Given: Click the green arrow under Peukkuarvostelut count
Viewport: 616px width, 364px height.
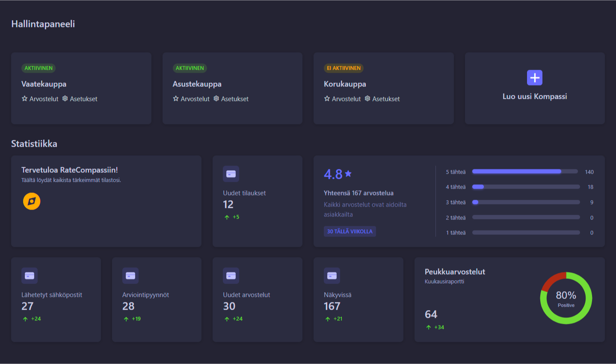Looking at the screenshot, I should pyautogui.click(x=428, y=327).
